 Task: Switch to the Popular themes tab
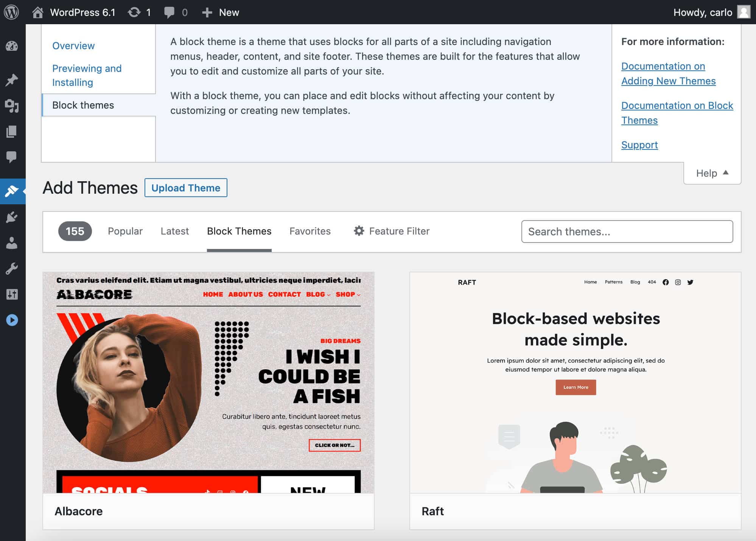coord(125,231)
